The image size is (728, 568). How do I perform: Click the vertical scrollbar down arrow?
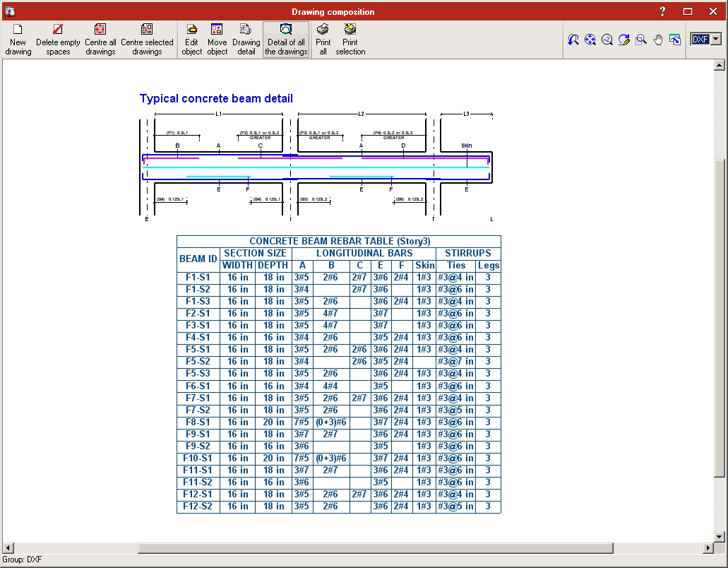click(720, 536)
